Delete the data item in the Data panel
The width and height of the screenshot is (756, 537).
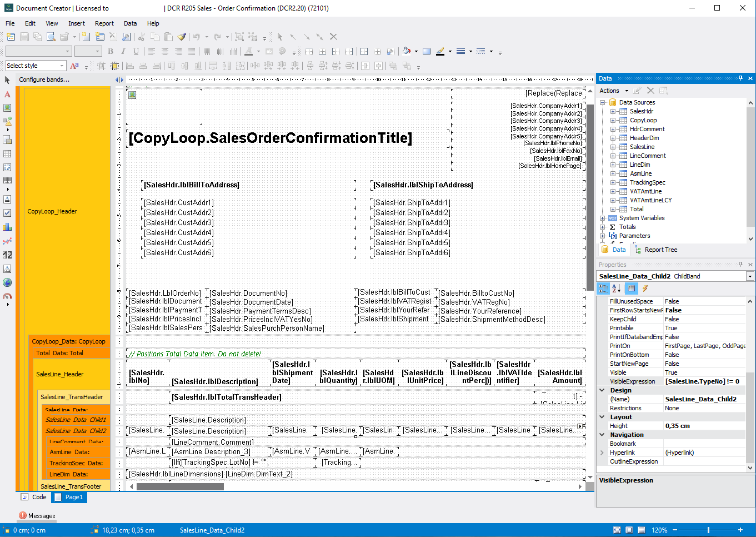click(x=650, y=91)
